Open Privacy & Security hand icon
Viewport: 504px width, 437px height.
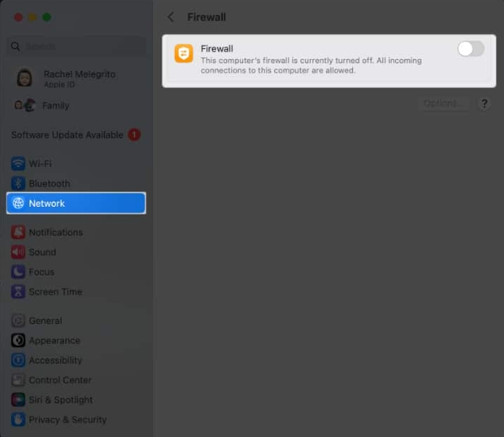click(19, 419)
